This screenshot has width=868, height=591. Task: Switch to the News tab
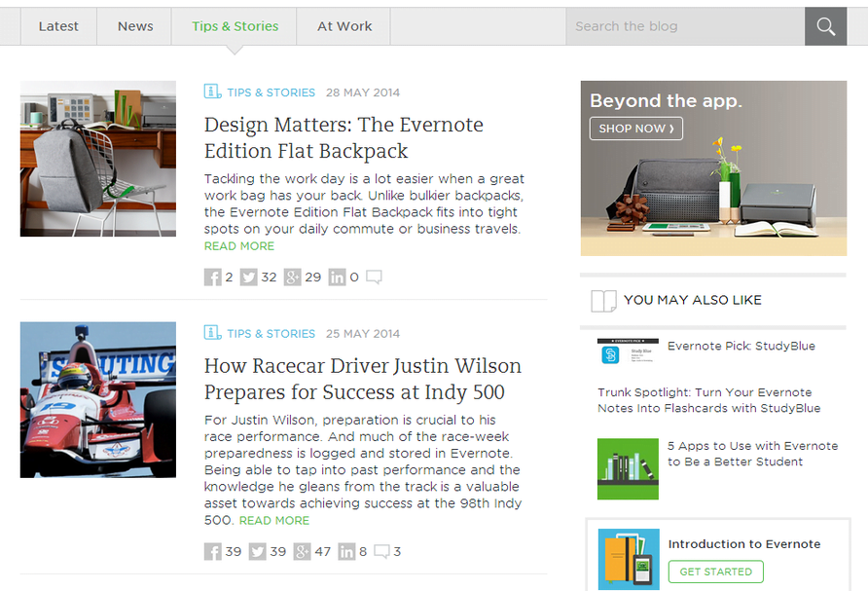135,26
